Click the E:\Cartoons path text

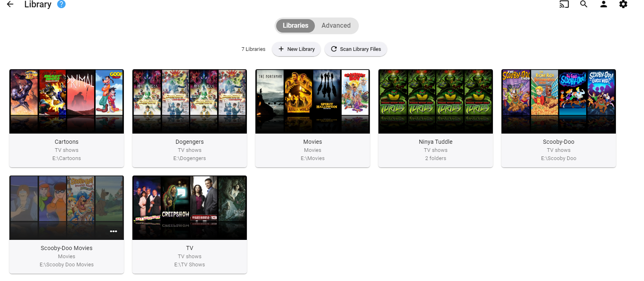[x=66, y=158]
